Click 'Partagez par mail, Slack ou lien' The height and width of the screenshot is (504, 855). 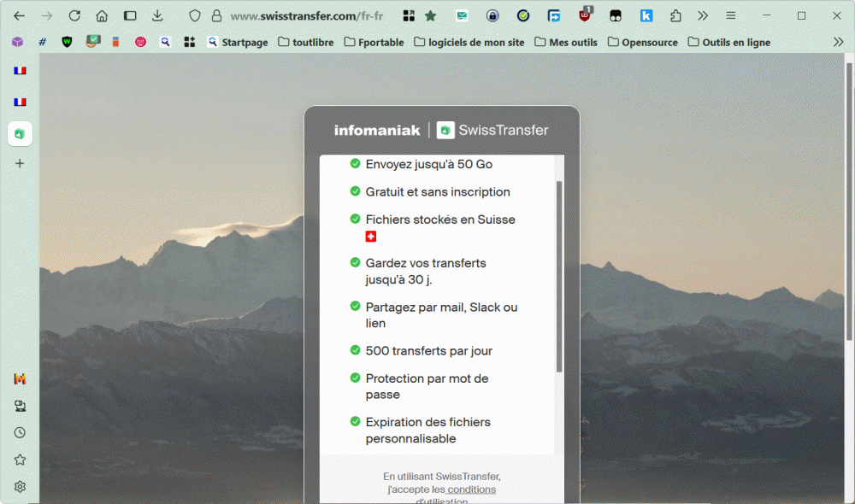[442, 315]
